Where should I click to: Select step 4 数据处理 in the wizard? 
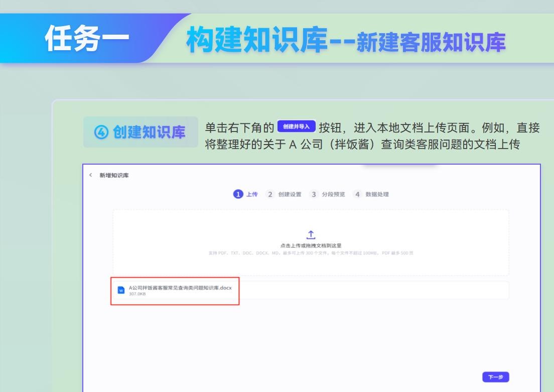371,194
